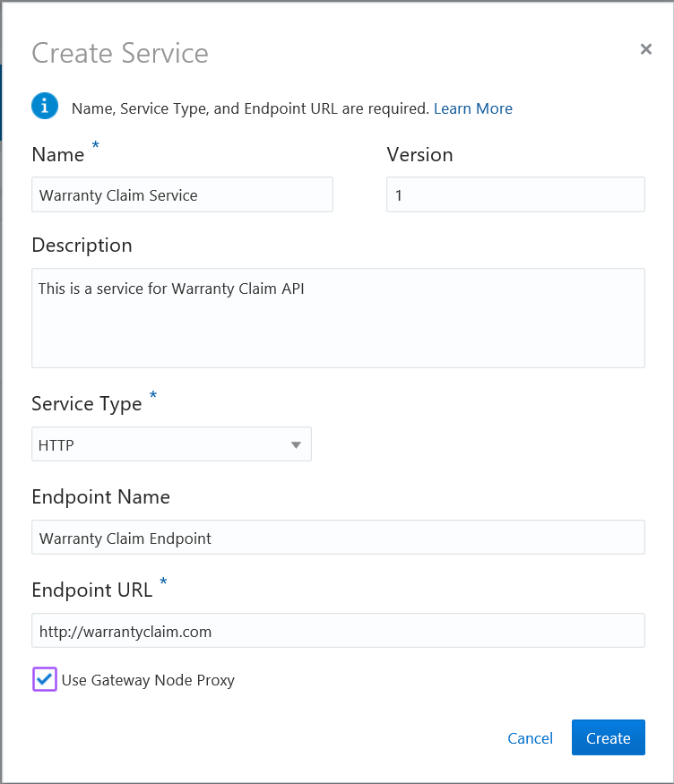Toggle the Gateway Node Proxy checkbox off

pos(44,679)
